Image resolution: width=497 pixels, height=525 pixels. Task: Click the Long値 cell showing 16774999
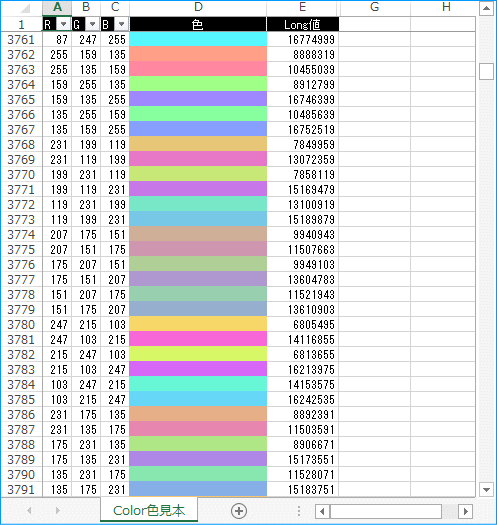click(303, 40)
